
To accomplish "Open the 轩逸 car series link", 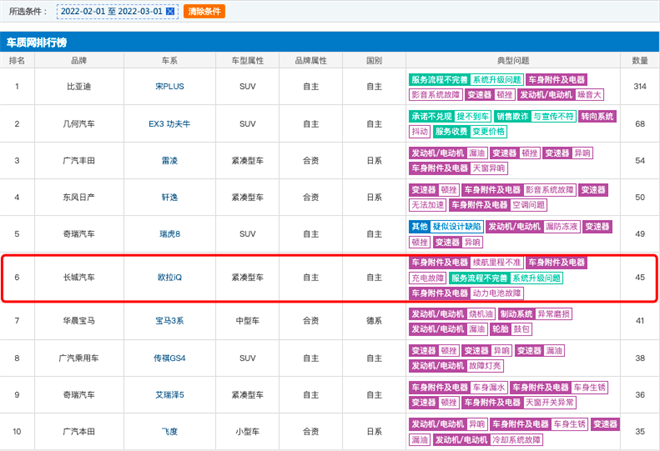I will click(x=170, y=197).
